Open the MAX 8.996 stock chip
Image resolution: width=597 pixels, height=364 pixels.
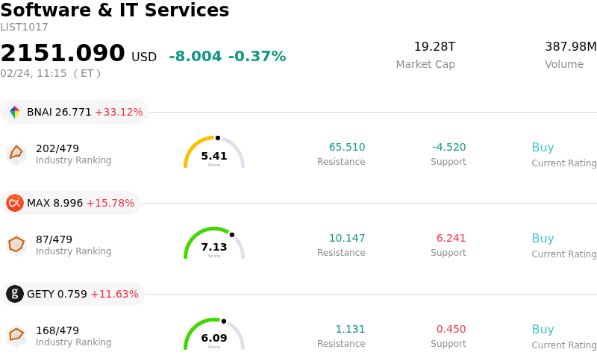point(71,203)
